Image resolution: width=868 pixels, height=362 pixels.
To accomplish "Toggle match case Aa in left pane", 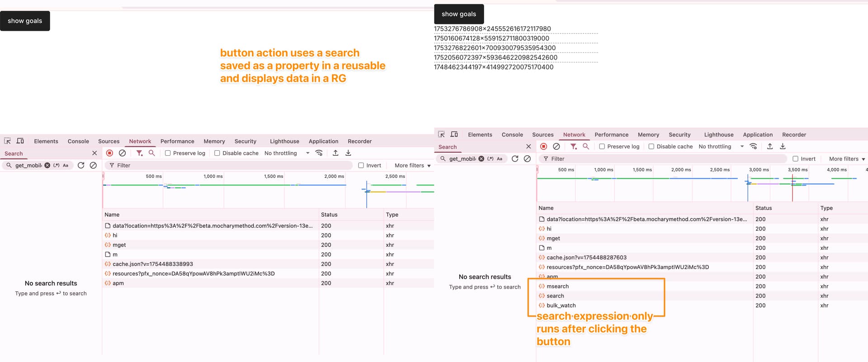I will (x=66, y=165).
